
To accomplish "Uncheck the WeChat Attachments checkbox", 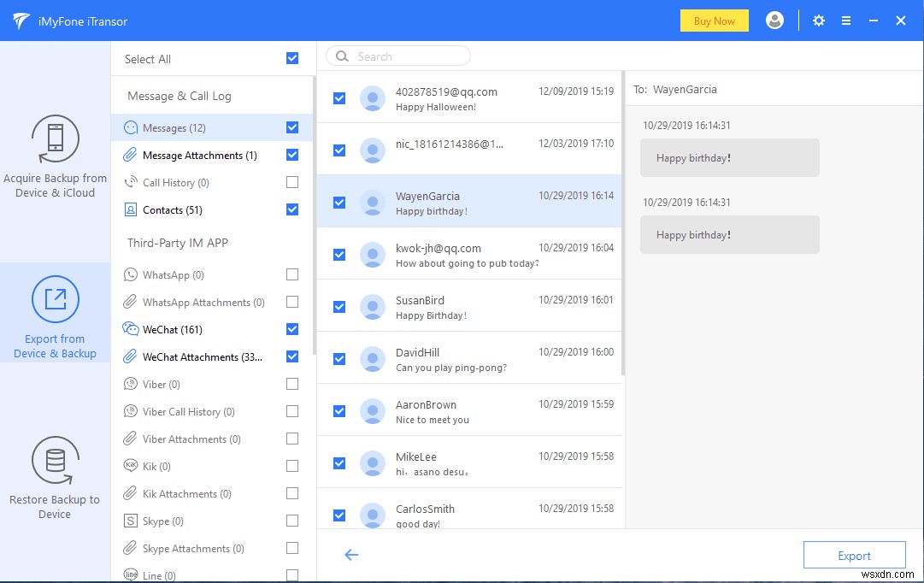I will tap(291, 356).
